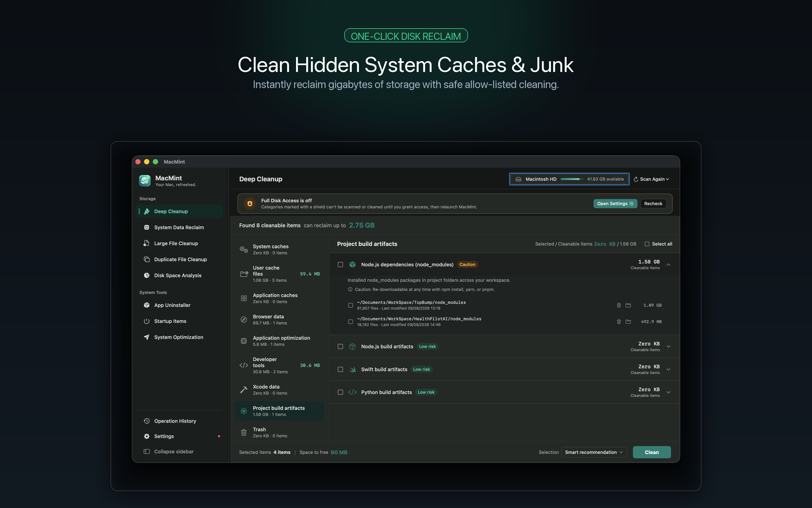This screenshot has height=508, width=812.
Task: Click Collapse sidebar
Action: pyautogui.click(x=180, y=452)
